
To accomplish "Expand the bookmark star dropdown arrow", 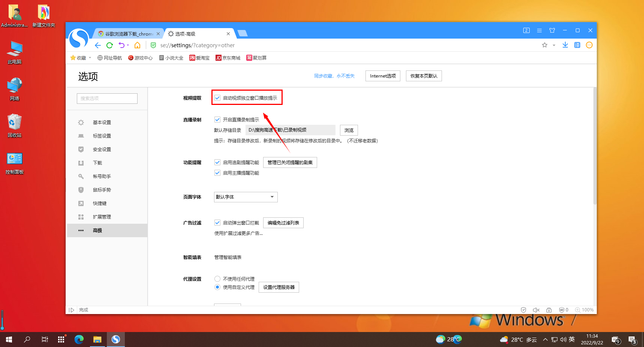I will [554, 45].
